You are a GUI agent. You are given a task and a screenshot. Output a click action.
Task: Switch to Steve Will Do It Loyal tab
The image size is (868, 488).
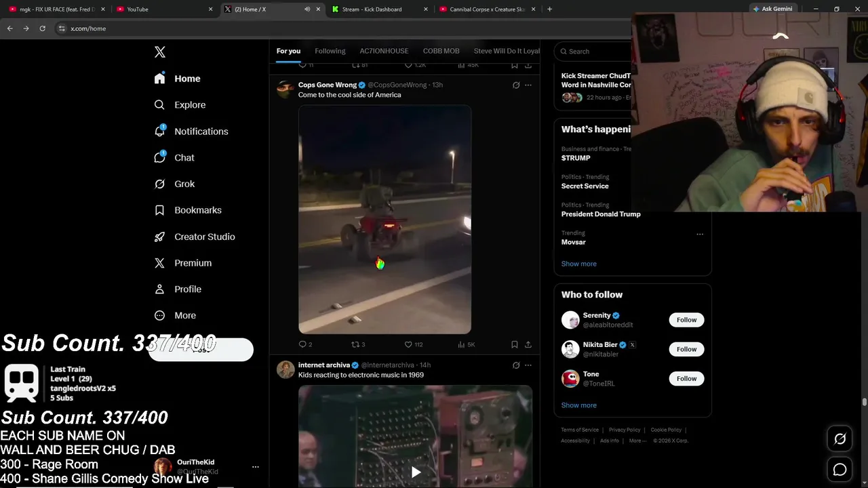pyautogui.click(x=507, y=52)
